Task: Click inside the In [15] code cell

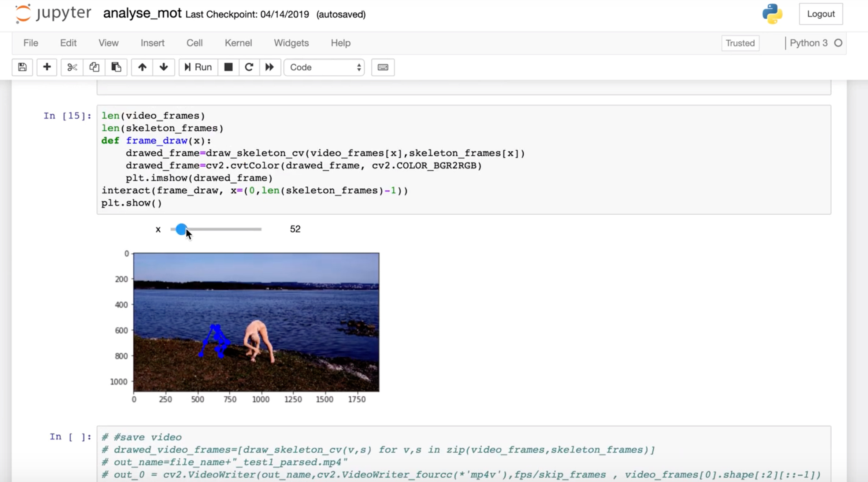Action: (464, 159)
